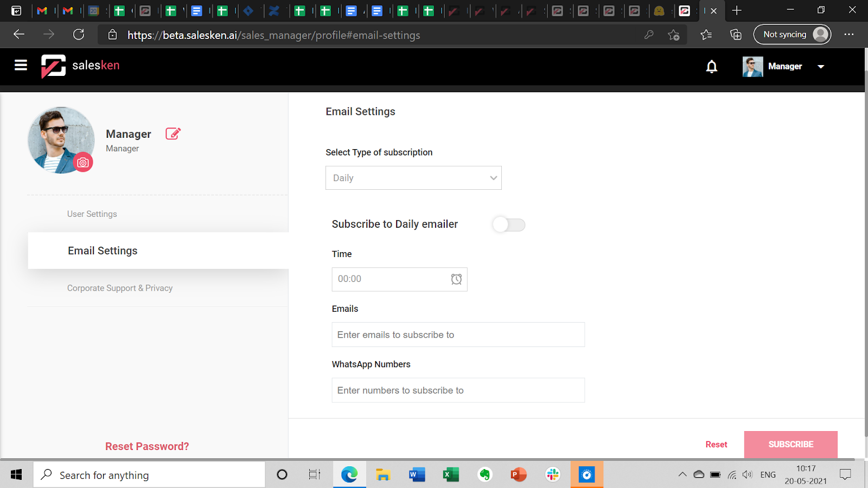Click the Salesken logo
868x488 pixels.
[x=80, y=66]
